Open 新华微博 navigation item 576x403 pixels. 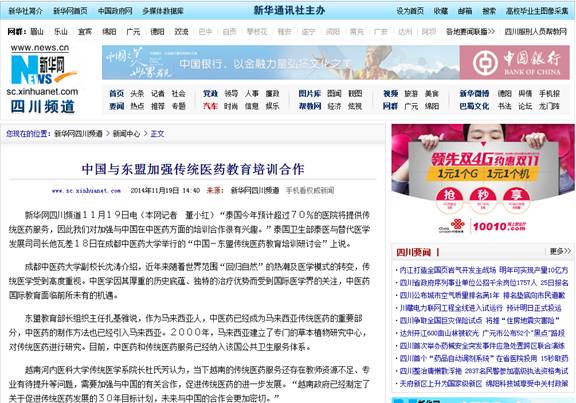pos(474,94)
